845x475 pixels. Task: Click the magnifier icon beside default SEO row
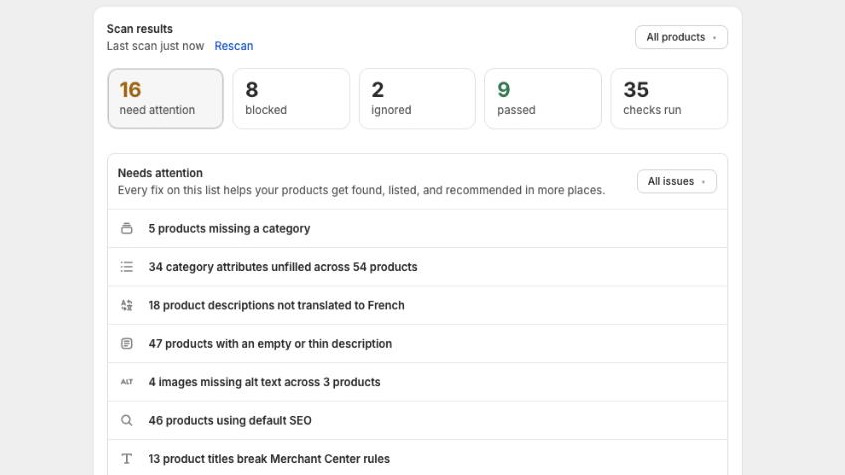click(x=127, y=421)
